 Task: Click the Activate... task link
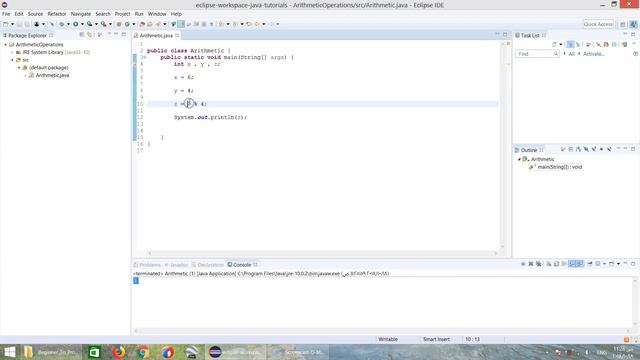[x=593, y=54]
